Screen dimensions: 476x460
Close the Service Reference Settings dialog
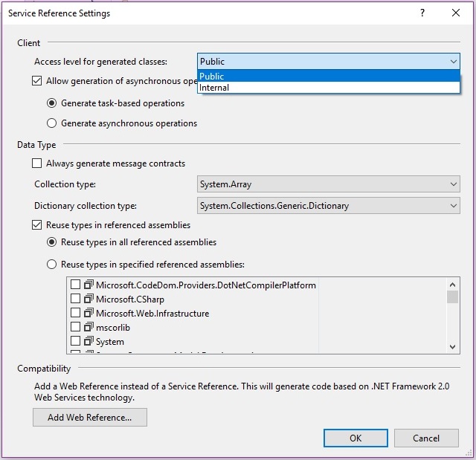[x=456, y=13]
